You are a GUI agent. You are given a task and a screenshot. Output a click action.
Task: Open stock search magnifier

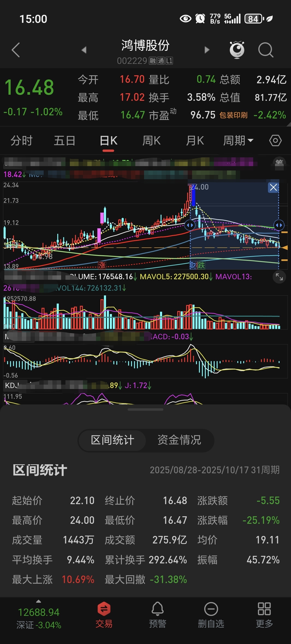(266, 50)
